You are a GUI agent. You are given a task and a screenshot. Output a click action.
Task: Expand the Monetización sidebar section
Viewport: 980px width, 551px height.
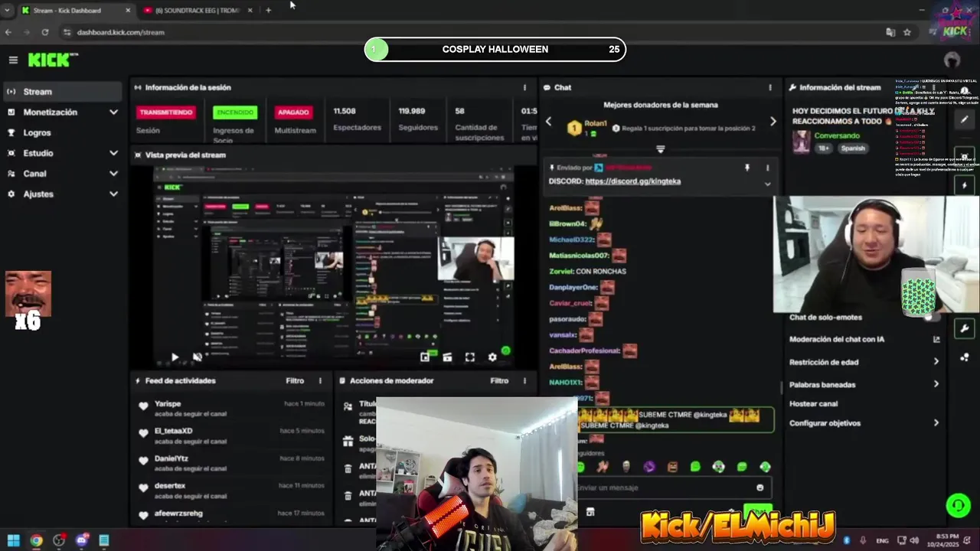click(113, 112)
